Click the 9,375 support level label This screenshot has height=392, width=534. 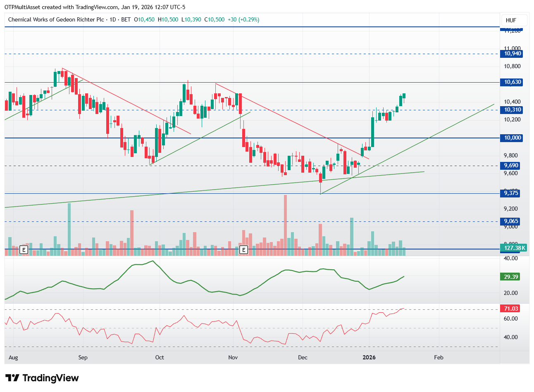pos(511,193)
